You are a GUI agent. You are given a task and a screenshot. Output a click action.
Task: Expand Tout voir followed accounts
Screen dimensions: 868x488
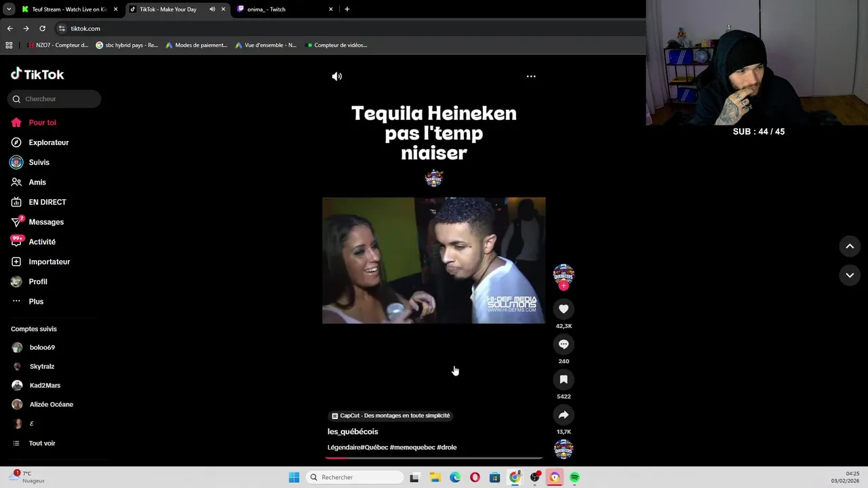34,443
